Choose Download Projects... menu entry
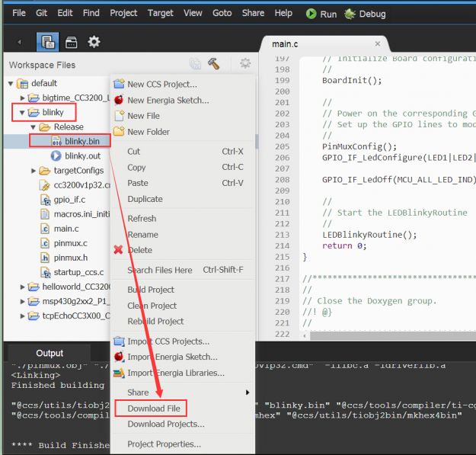Screen dimensions: 476x455 (x=166, y=424)
